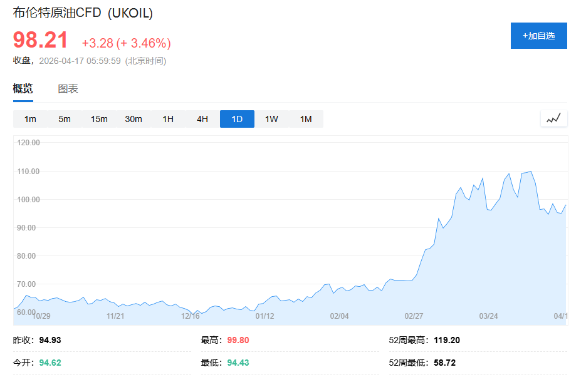Select the 5m timeframe
Viewport: 586px width, 392px height.
point(64,118)
